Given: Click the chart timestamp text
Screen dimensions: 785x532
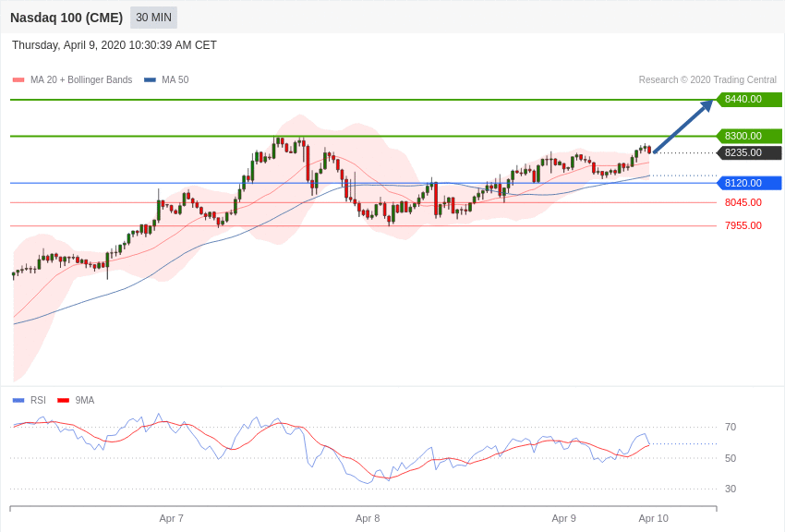Looking at the screenshot, I should [x=115, y=45].
